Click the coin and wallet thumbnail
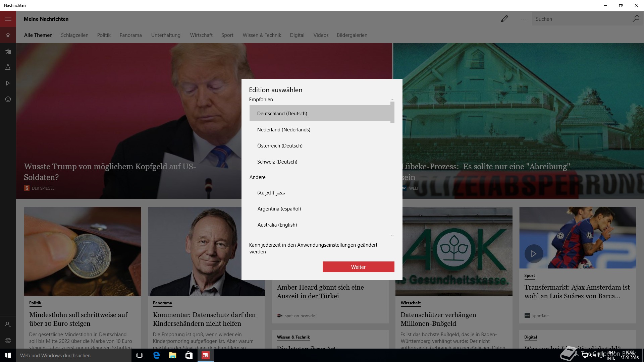 coord(83,251)
